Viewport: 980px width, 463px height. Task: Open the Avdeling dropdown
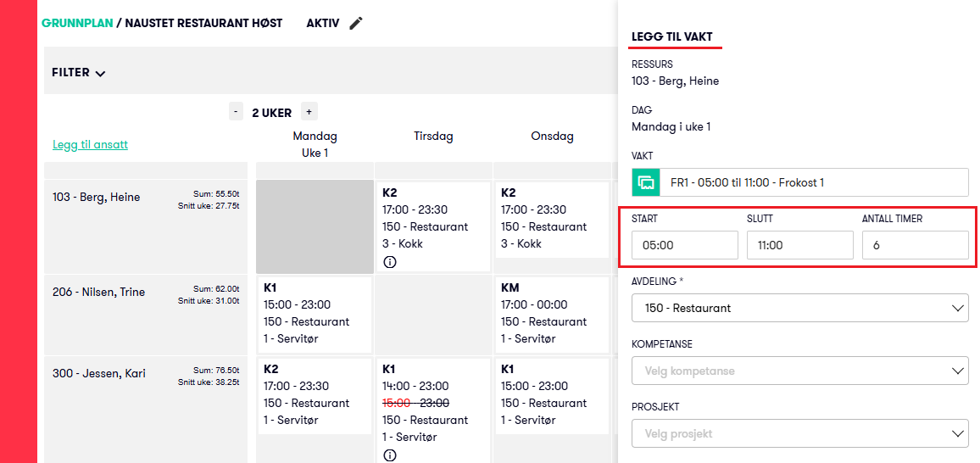click(x=799, y=308)
